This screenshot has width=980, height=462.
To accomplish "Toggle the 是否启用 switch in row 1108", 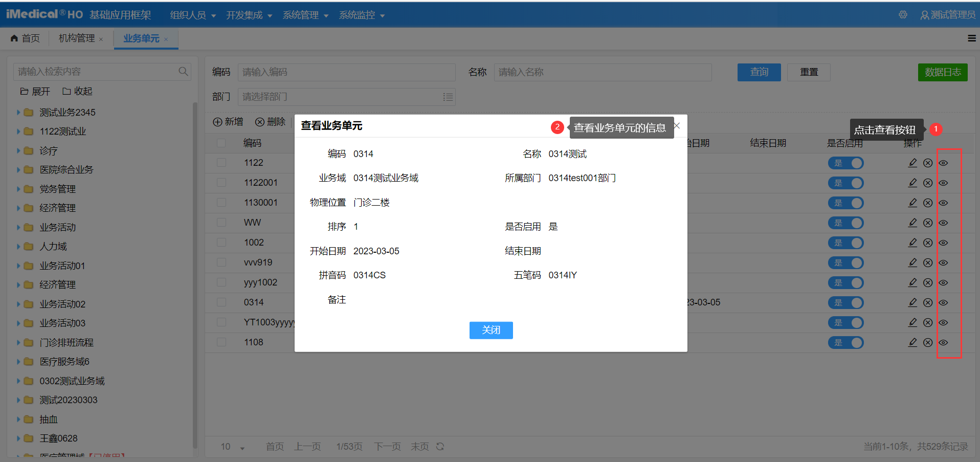I will click(x=846, y=343).
